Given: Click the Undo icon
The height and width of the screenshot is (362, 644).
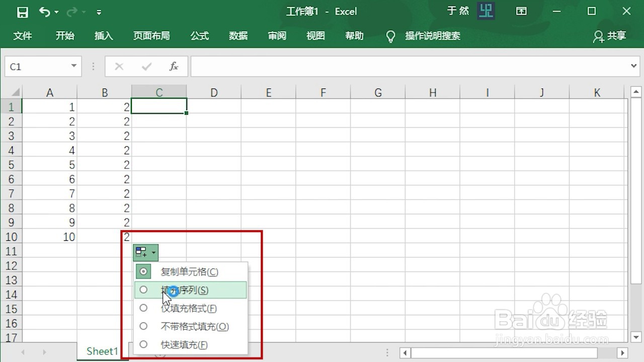Looking at the screenshot, I should (45, 11).
